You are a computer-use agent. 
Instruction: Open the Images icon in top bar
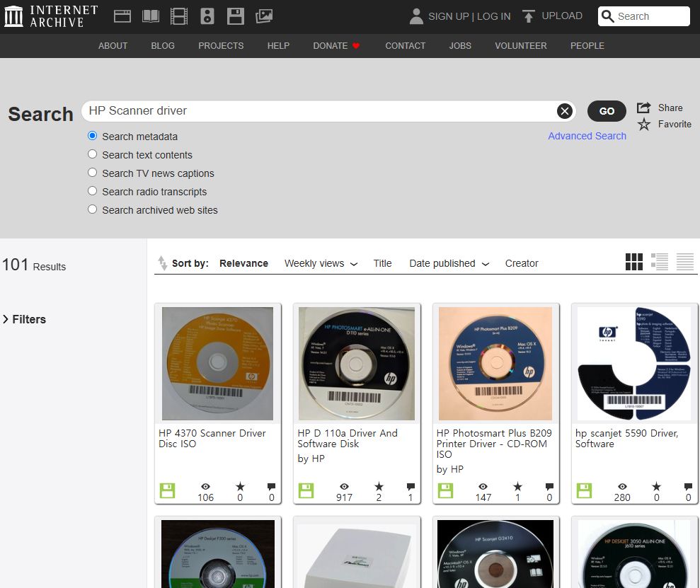[x=264, y=16]
